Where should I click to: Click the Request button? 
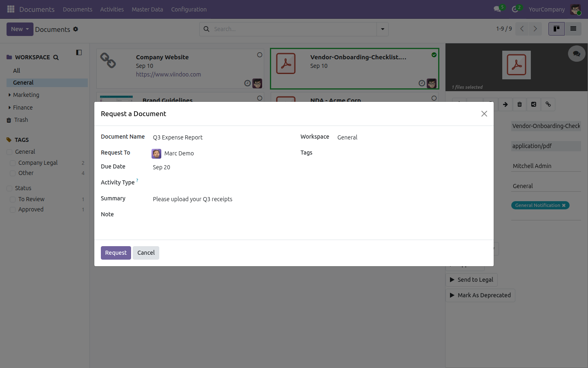tap(116, 253)
